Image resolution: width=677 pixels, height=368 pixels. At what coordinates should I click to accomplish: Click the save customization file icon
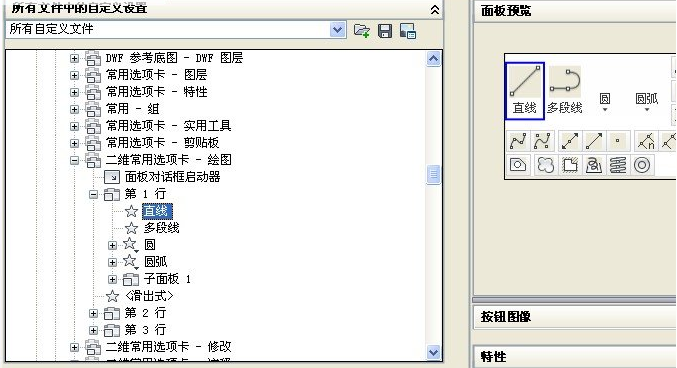[x=385, y=31]
